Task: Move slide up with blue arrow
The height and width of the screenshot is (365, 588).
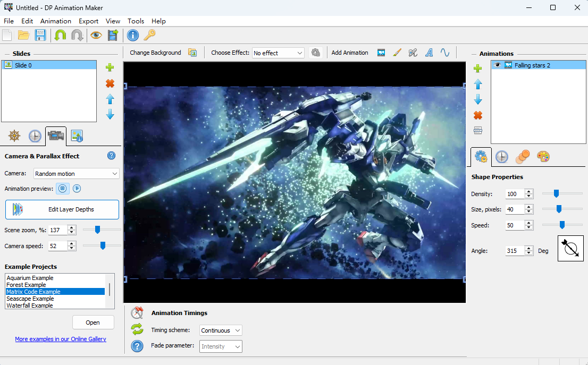Action: tap(110, 99)
